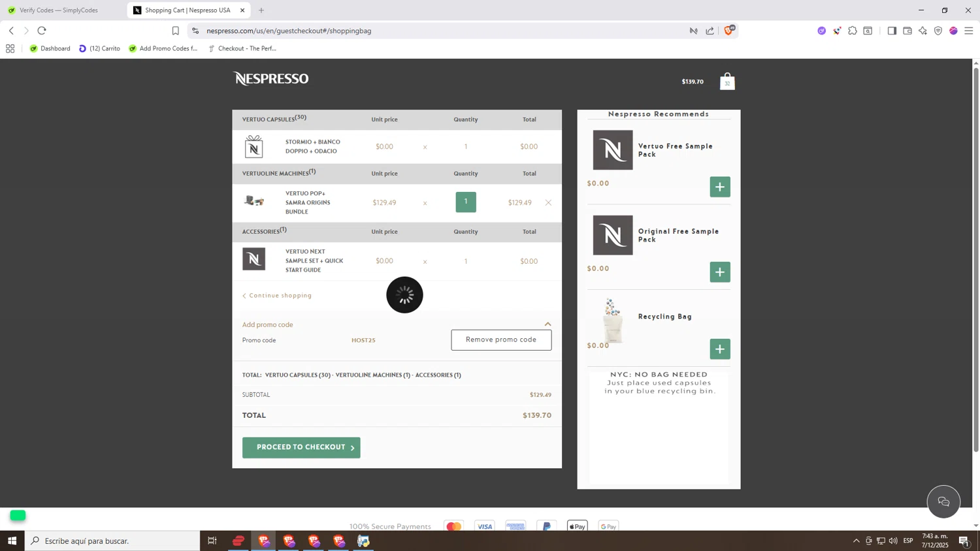Click the browser forward arrow
Screen dimensions: 980x551
click(x=26, y=31)
